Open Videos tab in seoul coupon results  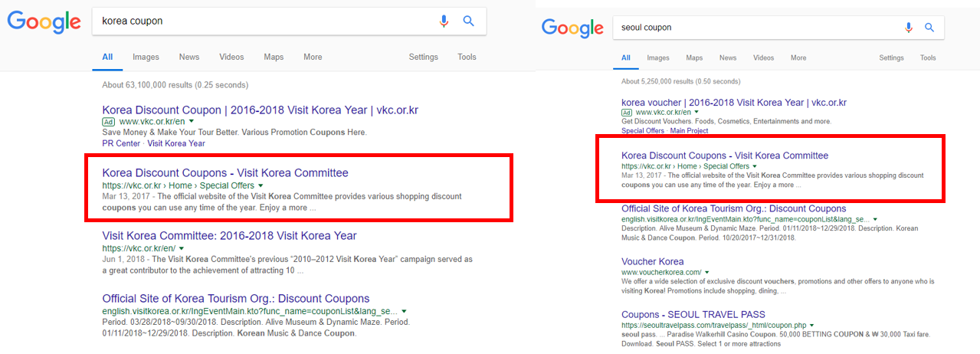click(764, 57)
